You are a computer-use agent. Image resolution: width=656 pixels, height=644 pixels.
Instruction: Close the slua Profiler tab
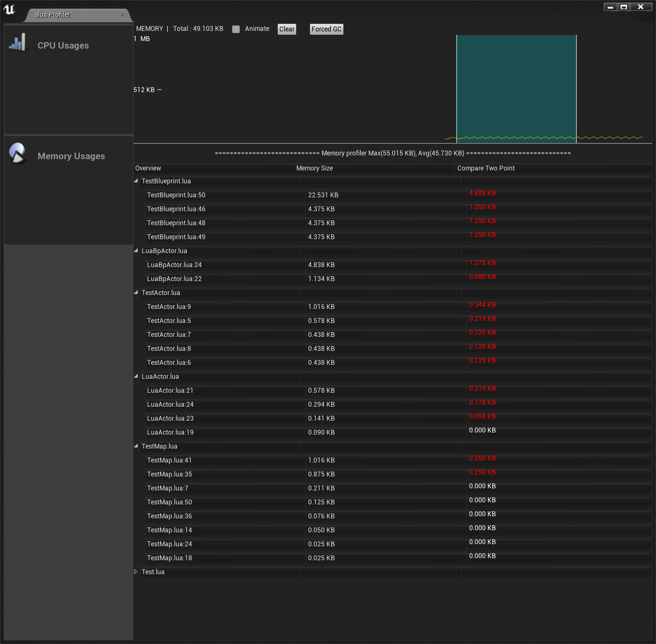[x=122, y=15]
